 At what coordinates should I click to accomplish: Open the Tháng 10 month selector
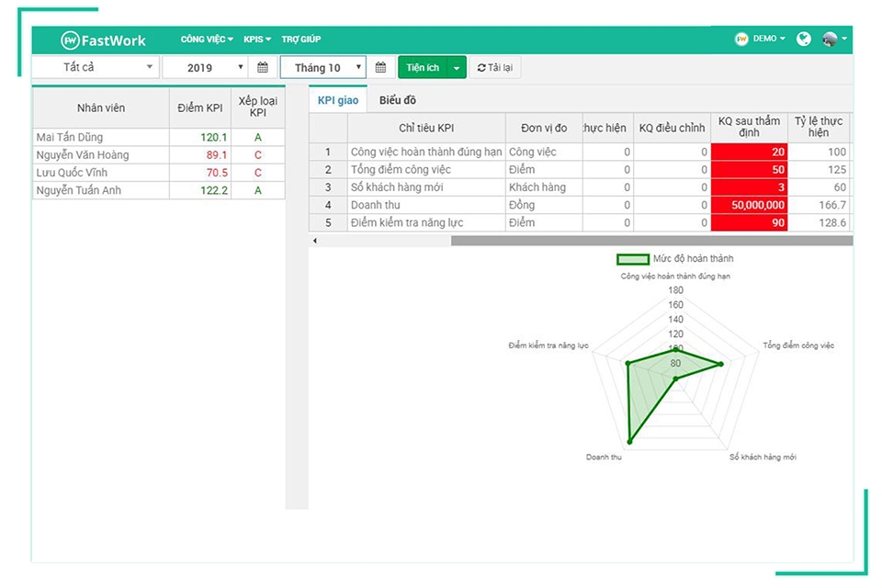(322, 67)
